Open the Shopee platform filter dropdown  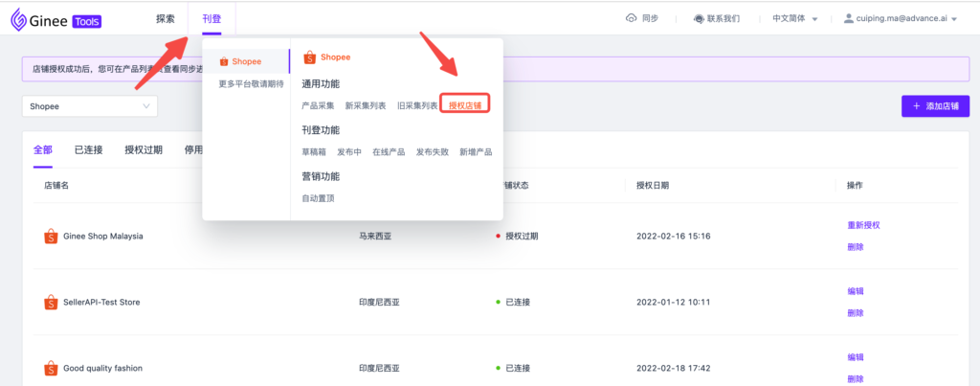[x=89, y=106]
